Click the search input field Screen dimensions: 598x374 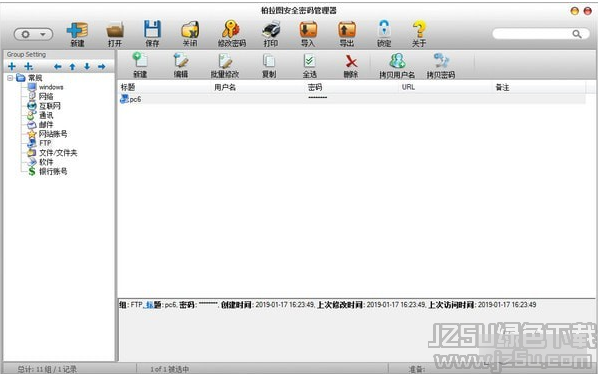pyautogui.click(x=531, y=34)
